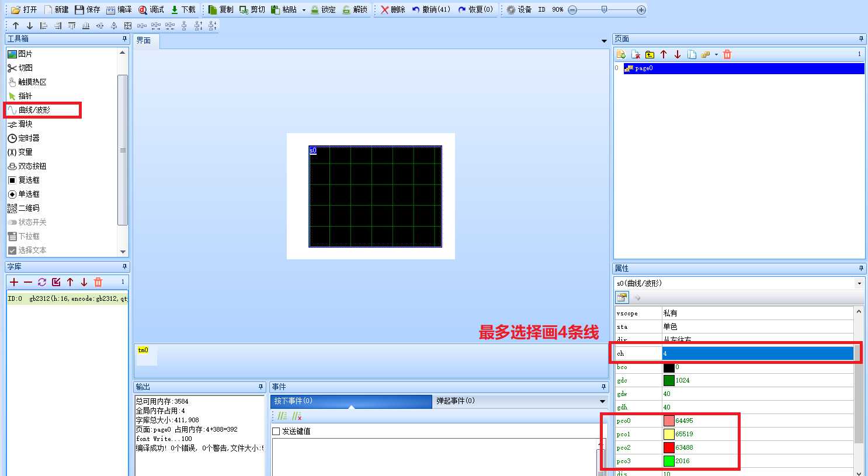Delete the page with the red-x page icon

(x=636, y=54)
